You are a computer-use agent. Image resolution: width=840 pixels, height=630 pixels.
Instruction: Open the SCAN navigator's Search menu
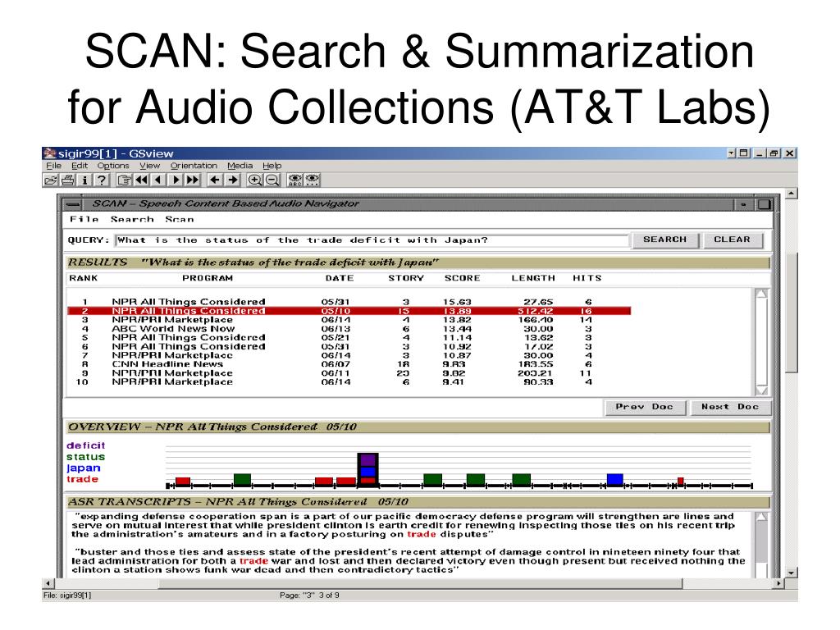pos(132,219)
